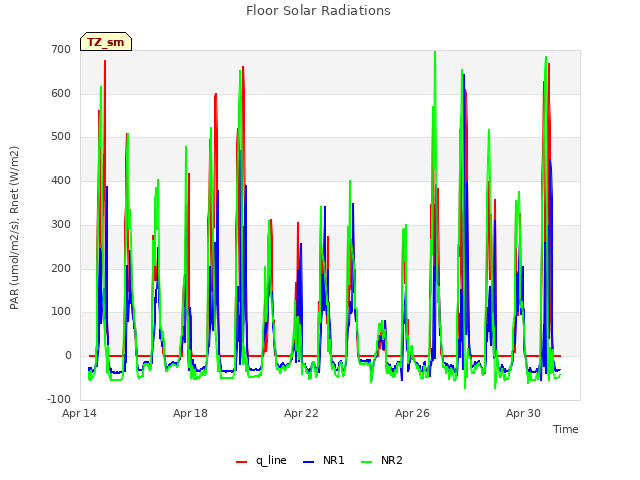
Task: Click blue NR1 legend swatch
Action: [x=309, y=462]
